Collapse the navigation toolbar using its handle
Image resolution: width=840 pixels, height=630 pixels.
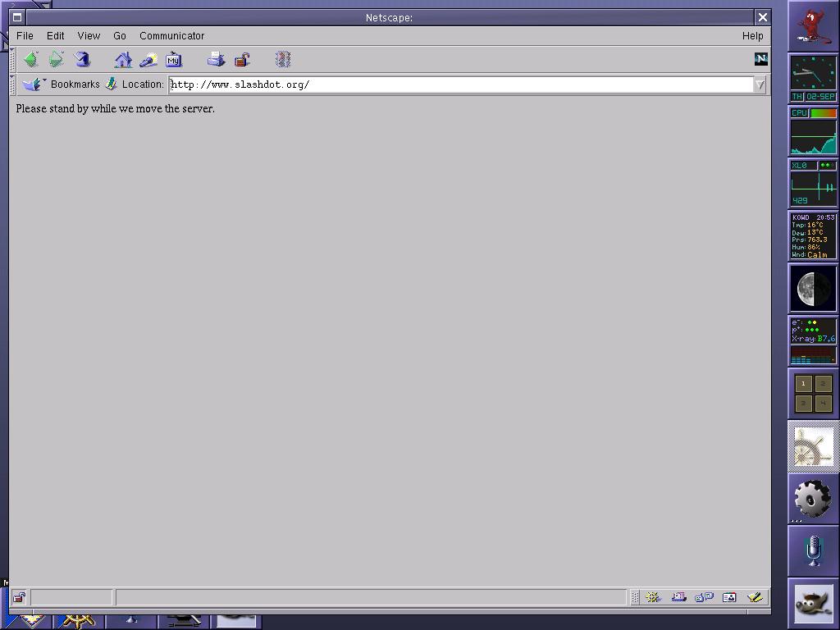13,59
